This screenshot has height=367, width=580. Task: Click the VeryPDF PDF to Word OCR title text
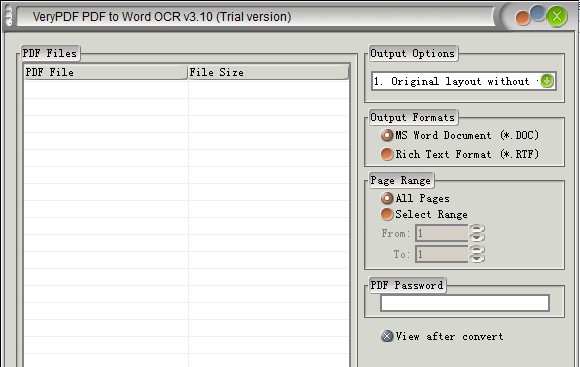coord(162,17)
